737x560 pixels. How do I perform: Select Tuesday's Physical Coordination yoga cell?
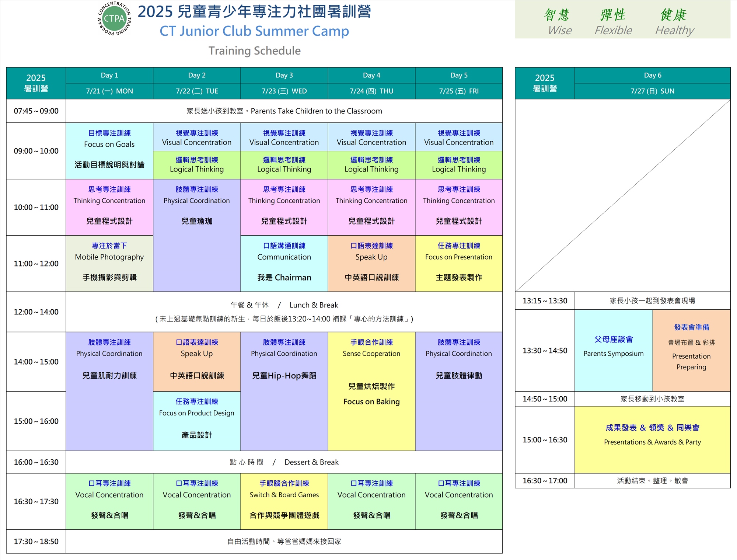[x=197, y=235]
